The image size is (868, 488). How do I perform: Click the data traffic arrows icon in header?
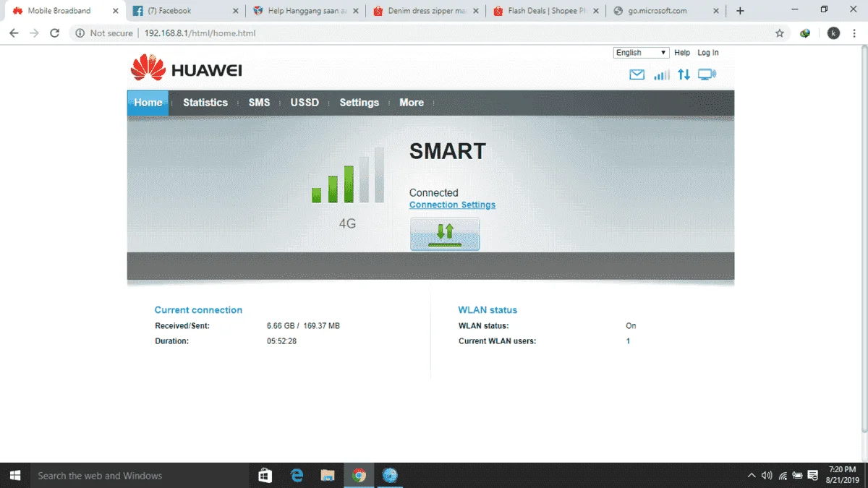coord(684,74)
